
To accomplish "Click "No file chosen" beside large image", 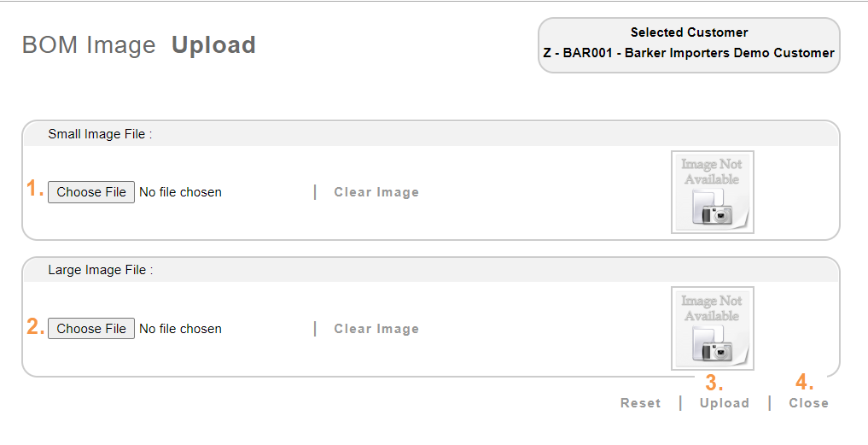I will [x=180, y=329].
